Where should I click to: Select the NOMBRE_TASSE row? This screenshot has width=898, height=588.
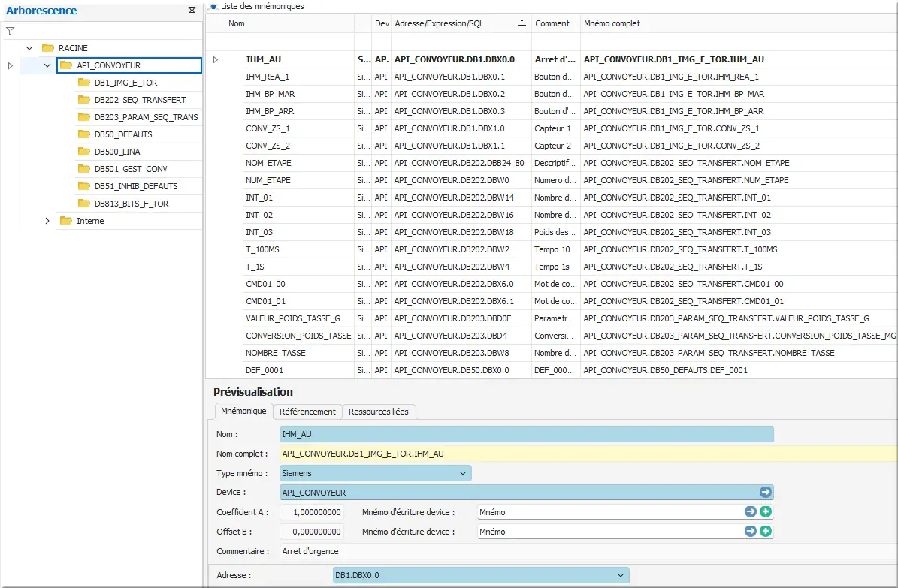[551, 353]
